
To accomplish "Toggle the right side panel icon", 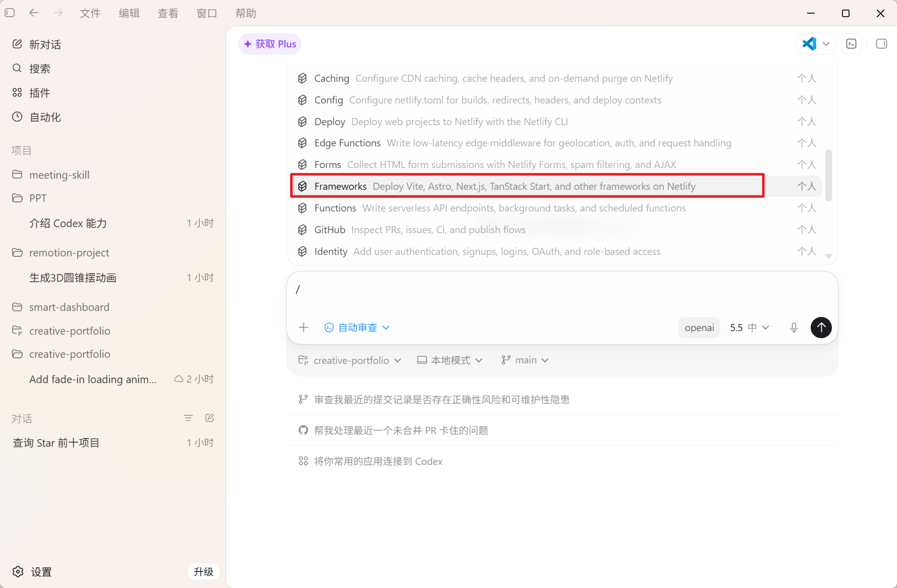I will point(881,44).
